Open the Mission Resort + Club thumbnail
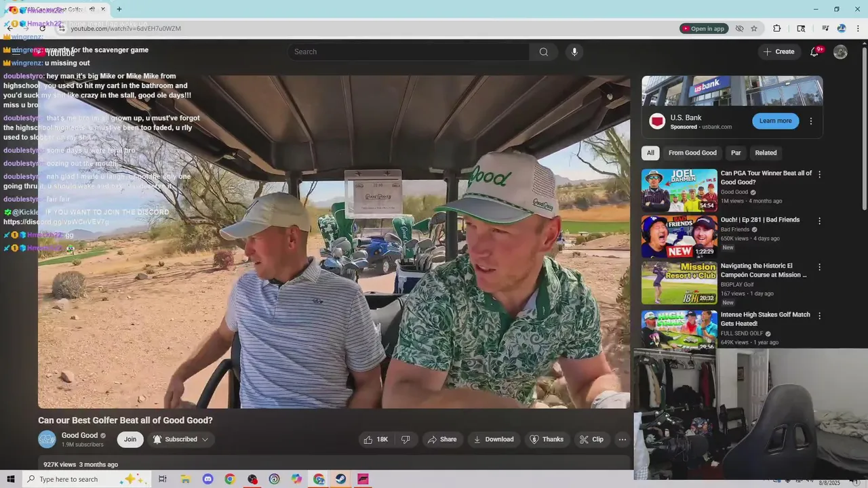868x488 pixels. [x=679, y=283]
